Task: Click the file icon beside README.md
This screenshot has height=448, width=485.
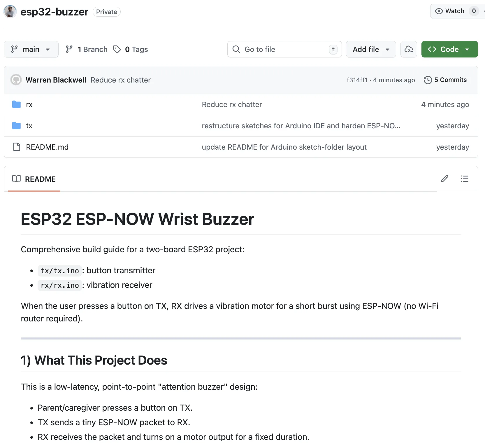Action: pyautogui.click(x=16, y=147)
